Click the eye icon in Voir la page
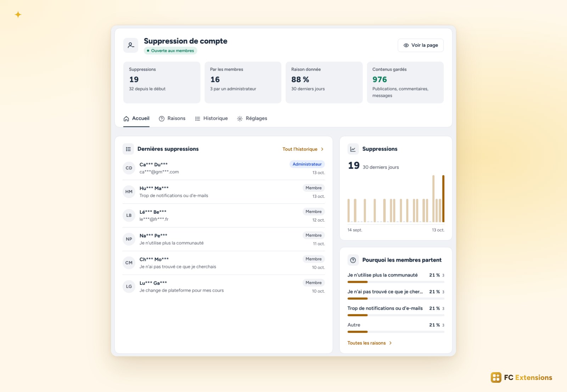The width and height of the screenshot is (567, 392). 406,45
